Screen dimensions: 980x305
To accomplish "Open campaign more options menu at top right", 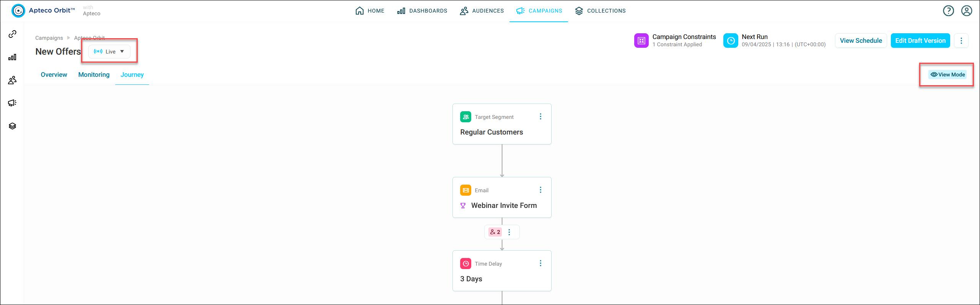I will click(961, 41).
